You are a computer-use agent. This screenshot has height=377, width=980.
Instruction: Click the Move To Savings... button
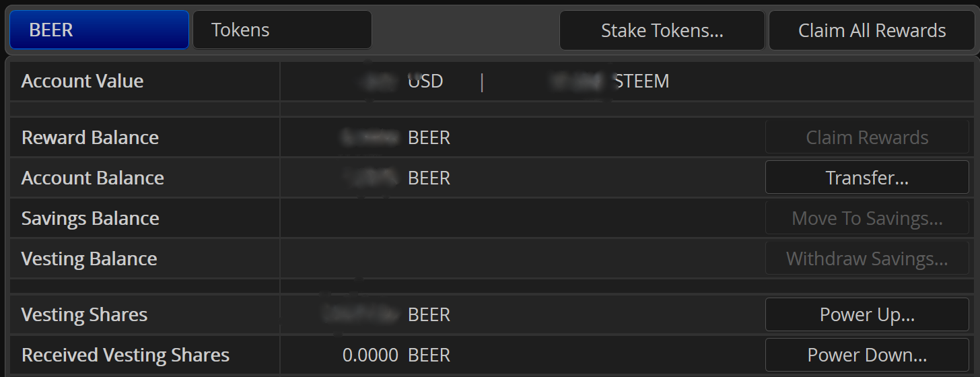(x=867, y=218)
